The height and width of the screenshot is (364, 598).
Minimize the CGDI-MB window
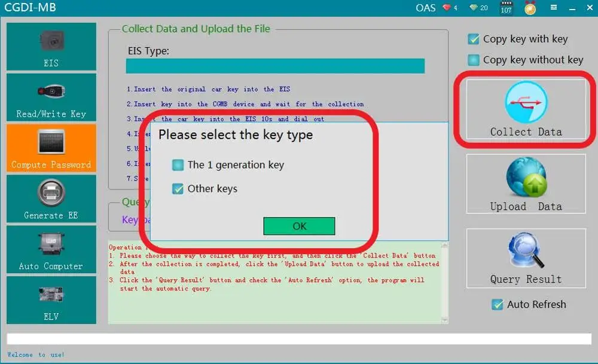[x=572, y=8]
